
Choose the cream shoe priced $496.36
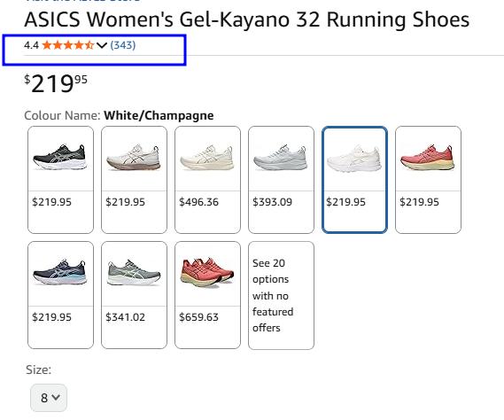point(207,180)
